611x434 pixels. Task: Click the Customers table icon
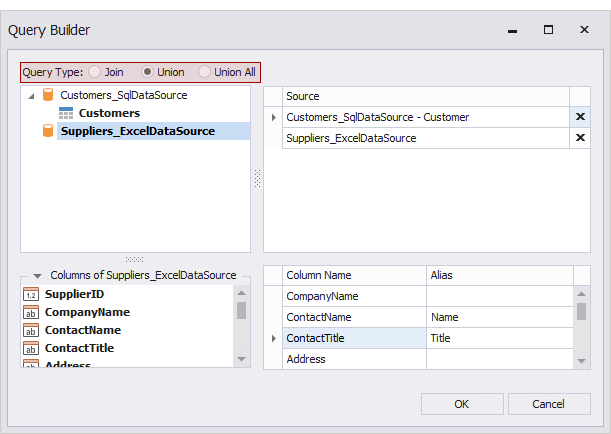point(66,113)
